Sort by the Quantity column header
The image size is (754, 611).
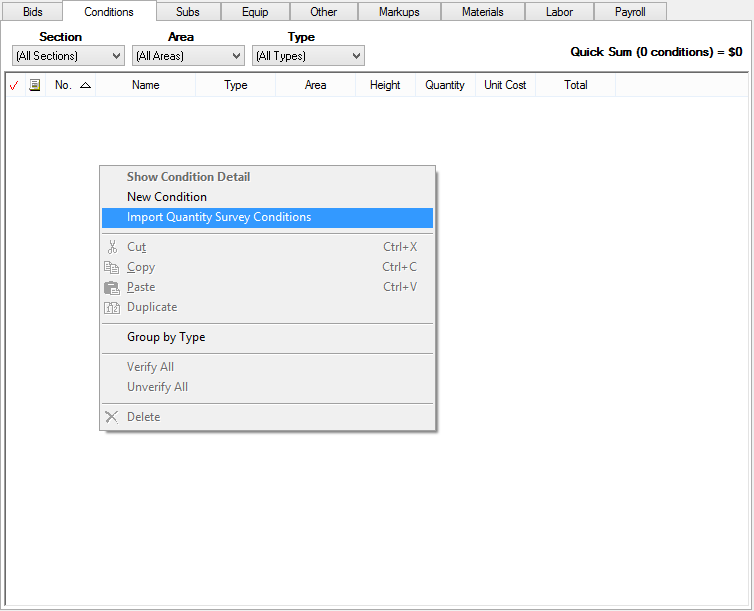pyautogui.click(x=445, y=85)
